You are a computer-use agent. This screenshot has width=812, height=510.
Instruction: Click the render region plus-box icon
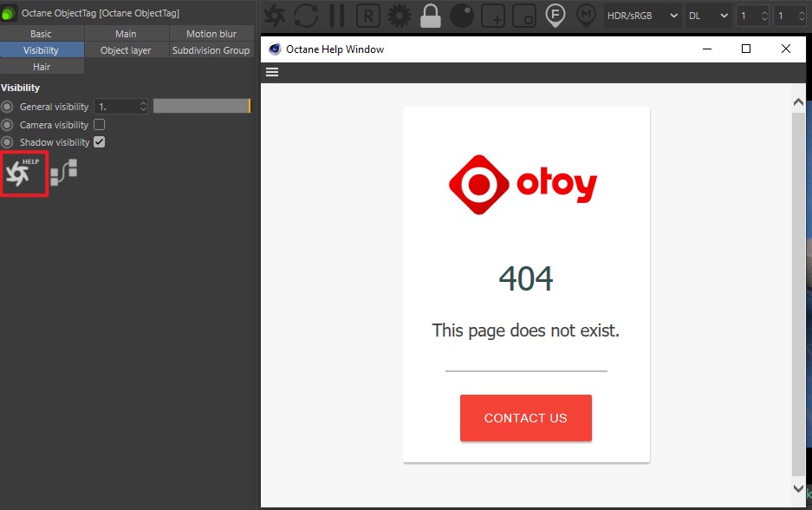493,16
